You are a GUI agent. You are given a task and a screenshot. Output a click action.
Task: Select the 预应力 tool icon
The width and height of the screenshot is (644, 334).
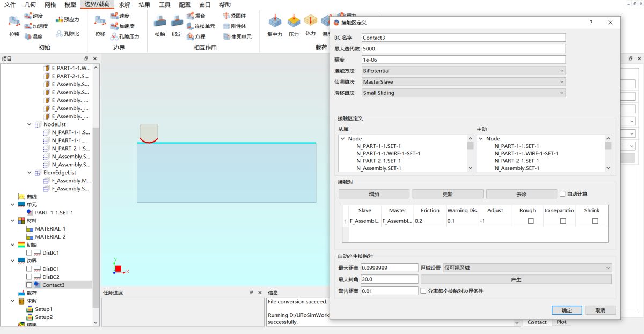(x=59, y=19)
